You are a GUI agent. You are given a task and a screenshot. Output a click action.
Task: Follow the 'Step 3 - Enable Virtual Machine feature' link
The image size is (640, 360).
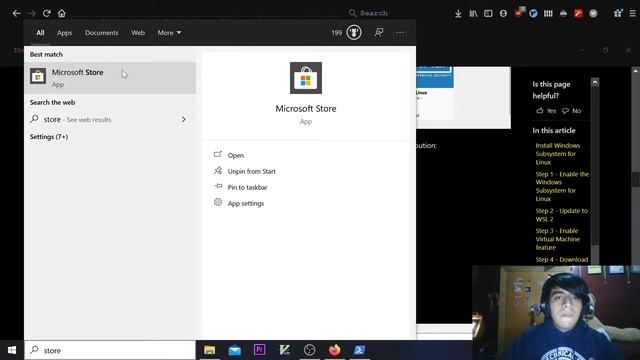pos(558,239)
